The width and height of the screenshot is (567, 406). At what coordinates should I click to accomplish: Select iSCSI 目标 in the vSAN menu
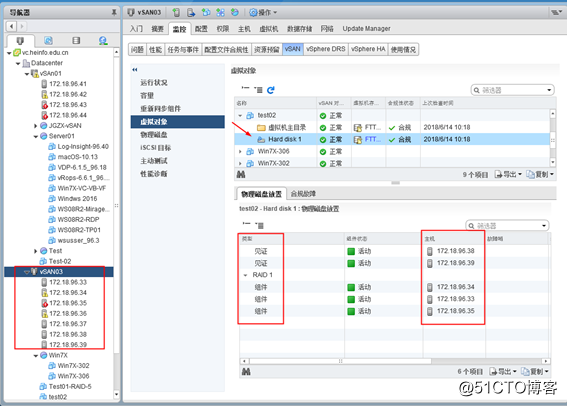coord(155,148)
